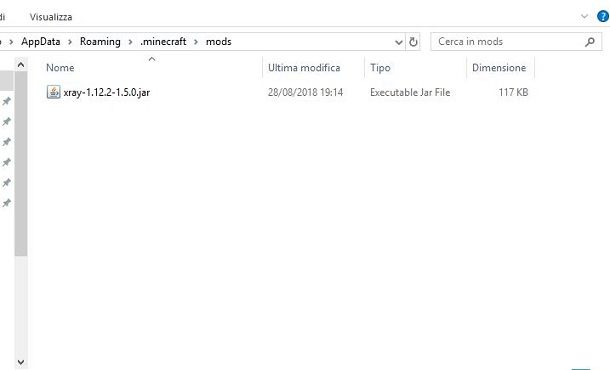Click the Java jar icon of xray file

pyautogui.click(x=53, y=92)
